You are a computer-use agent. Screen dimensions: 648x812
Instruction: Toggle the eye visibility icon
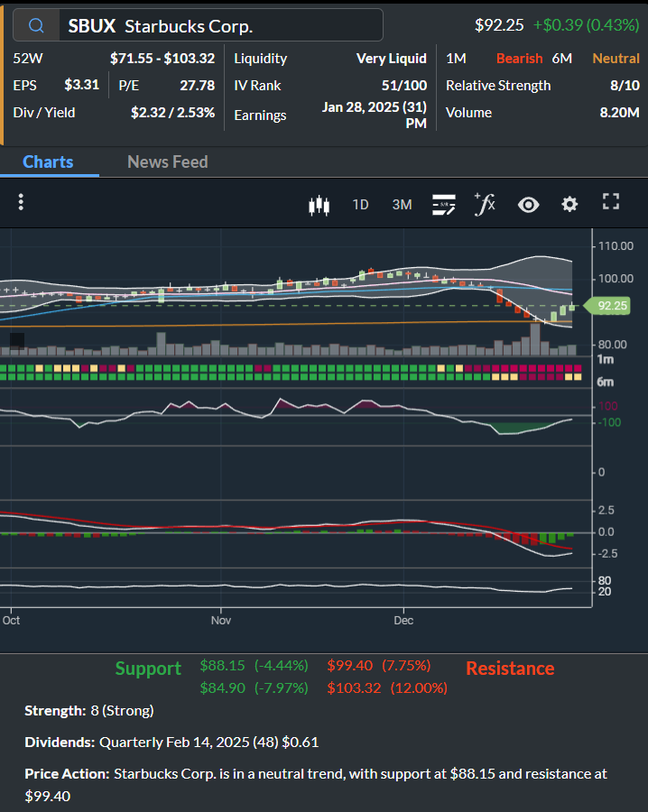pos(528,205)
